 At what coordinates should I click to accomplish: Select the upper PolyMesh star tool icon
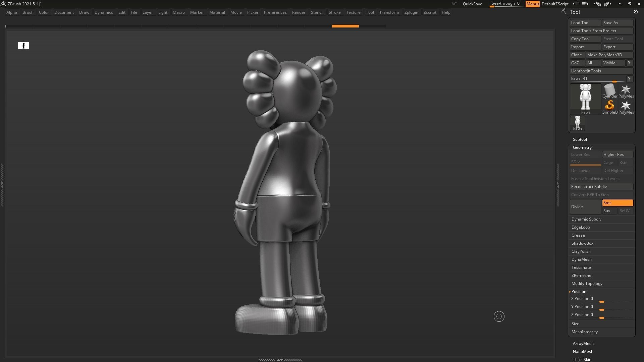click(626, 91)
